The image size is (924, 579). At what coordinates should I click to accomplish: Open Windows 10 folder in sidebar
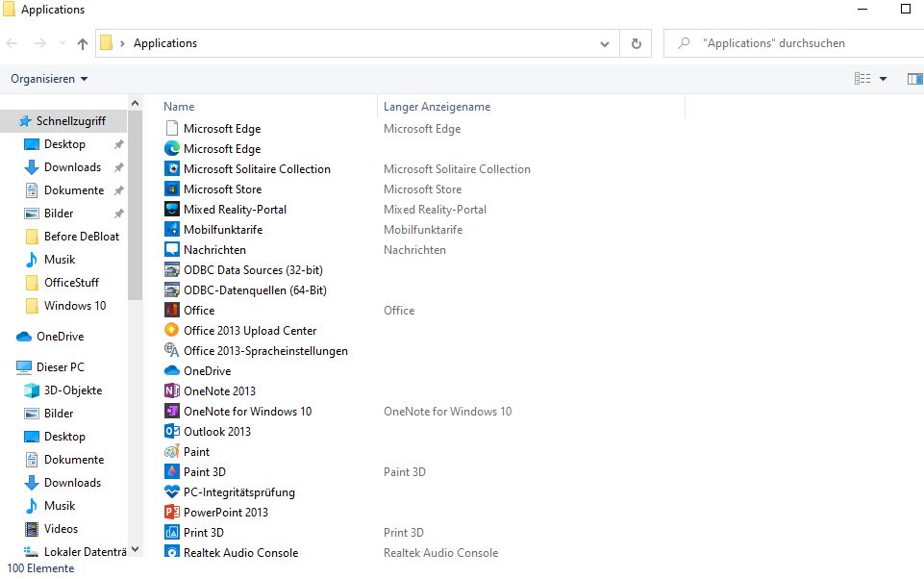pos(75,306)
